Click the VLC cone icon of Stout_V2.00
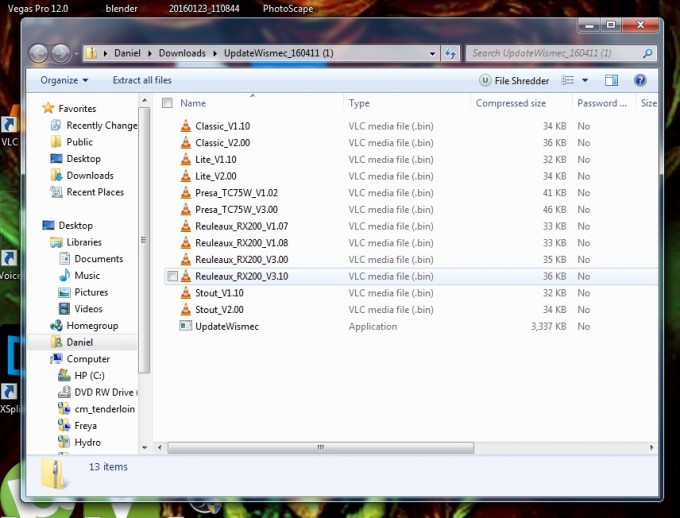 pyautogui.click(x=186, y=309)
